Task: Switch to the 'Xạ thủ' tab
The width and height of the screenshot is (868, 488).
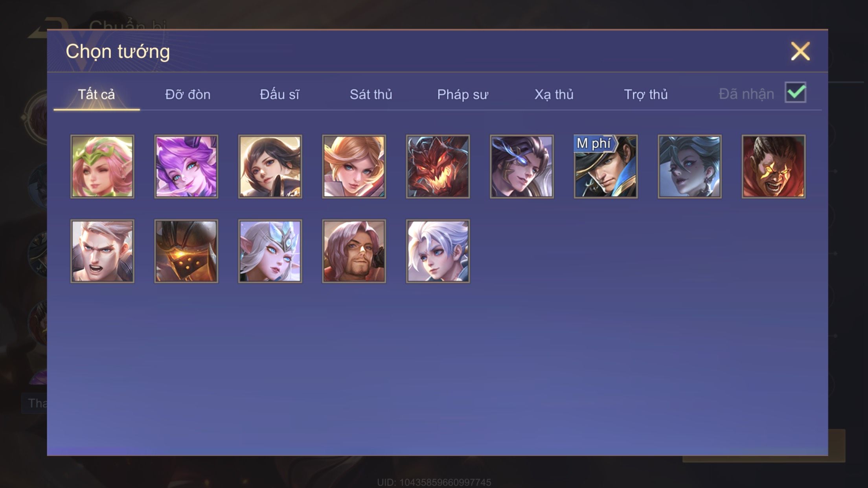Action: [x=554, y=95]
